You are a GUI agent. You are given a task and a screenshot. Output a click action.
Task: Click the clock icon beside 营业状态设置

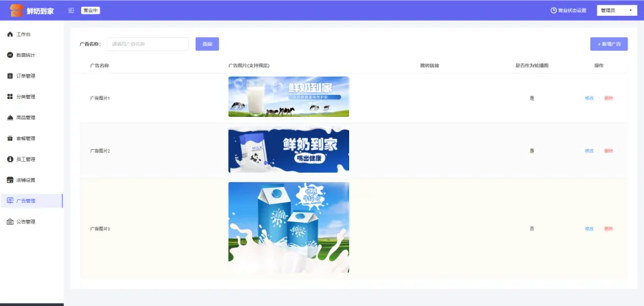click(553, 11)
